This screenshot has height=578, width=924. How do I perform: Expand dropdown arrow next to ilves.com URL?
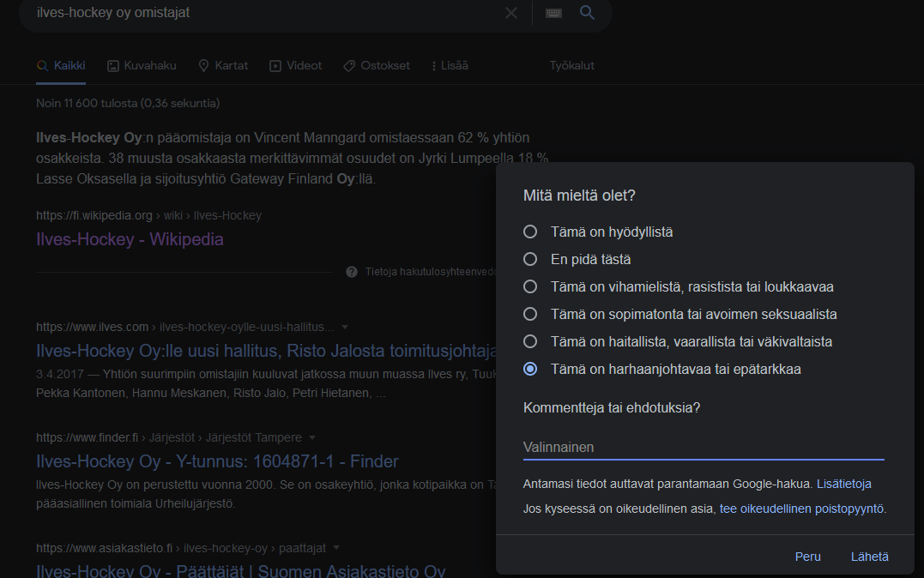pos(346,327)
